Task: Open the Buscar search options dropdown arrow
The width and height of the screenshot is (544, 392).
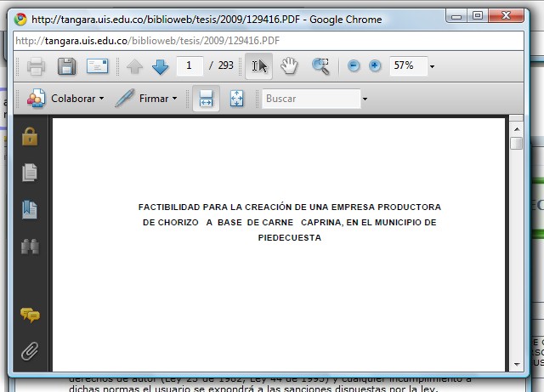Action: [x=365, y=99]
